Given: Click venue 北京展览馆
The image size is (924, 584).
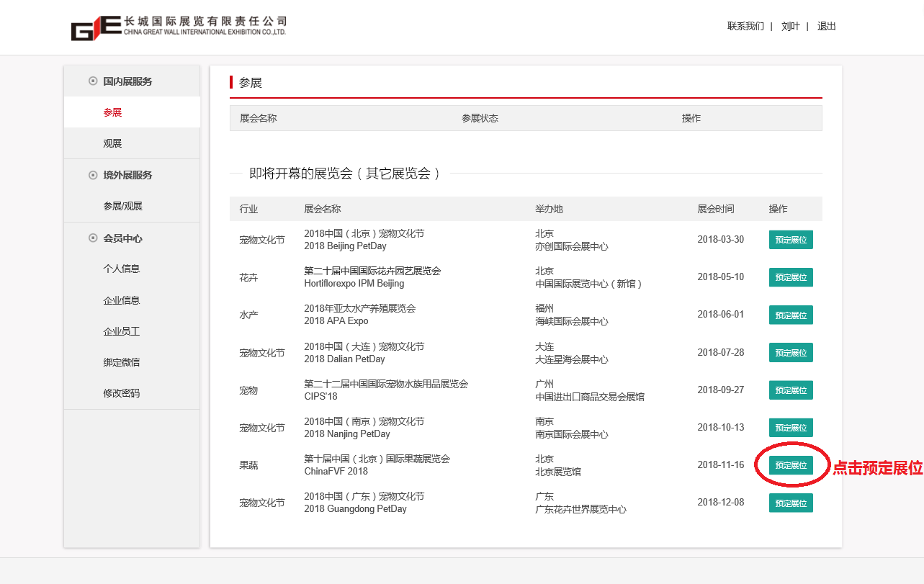Looking at the screenshot, I should pos(558,472).
